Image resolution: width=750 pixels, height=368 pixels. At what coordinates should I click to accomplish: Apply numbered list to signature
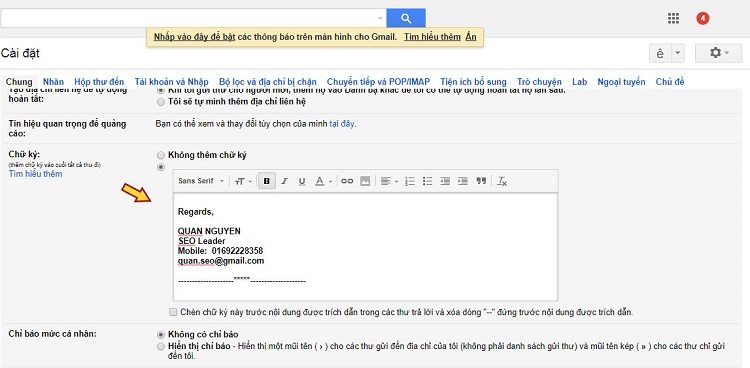(x=410, y=181)
